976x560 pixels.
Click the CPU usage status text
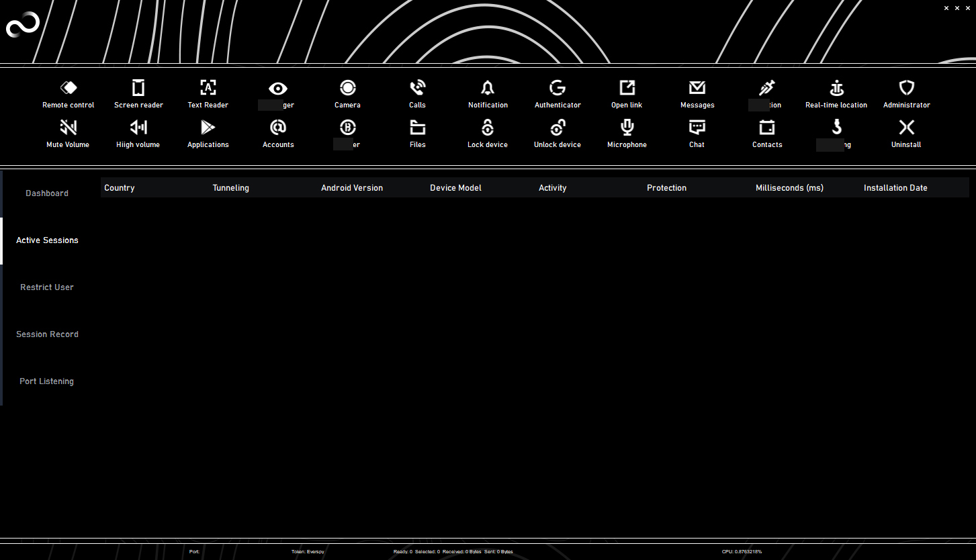pos(742,552)
